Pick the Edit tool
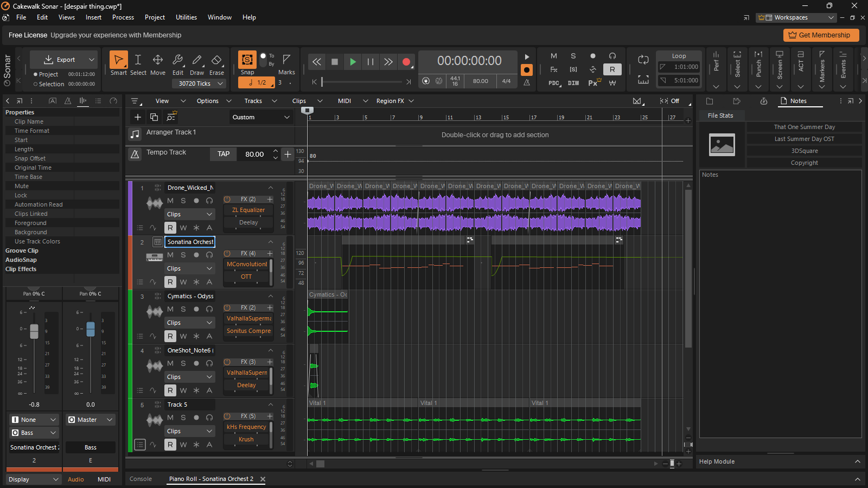Image resolution: width=868 pixels, height=488 pixels. (x=177, y=63)
